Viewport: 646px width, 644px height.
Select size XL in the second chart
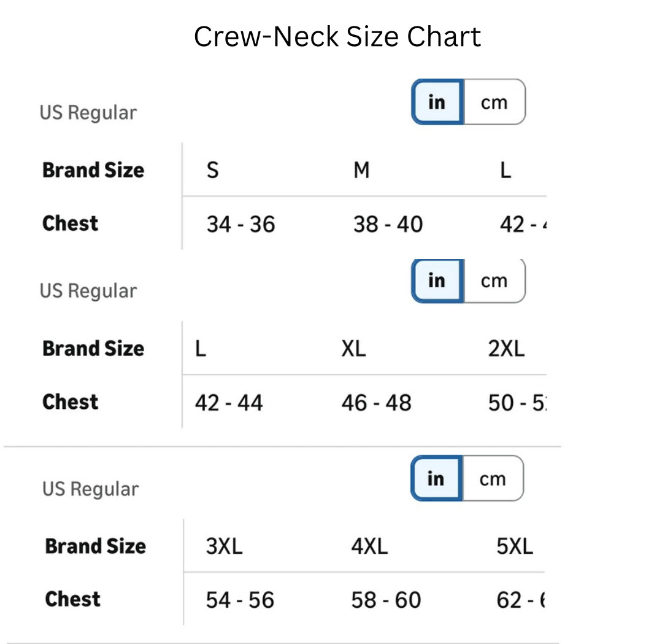tap(354, 349)
